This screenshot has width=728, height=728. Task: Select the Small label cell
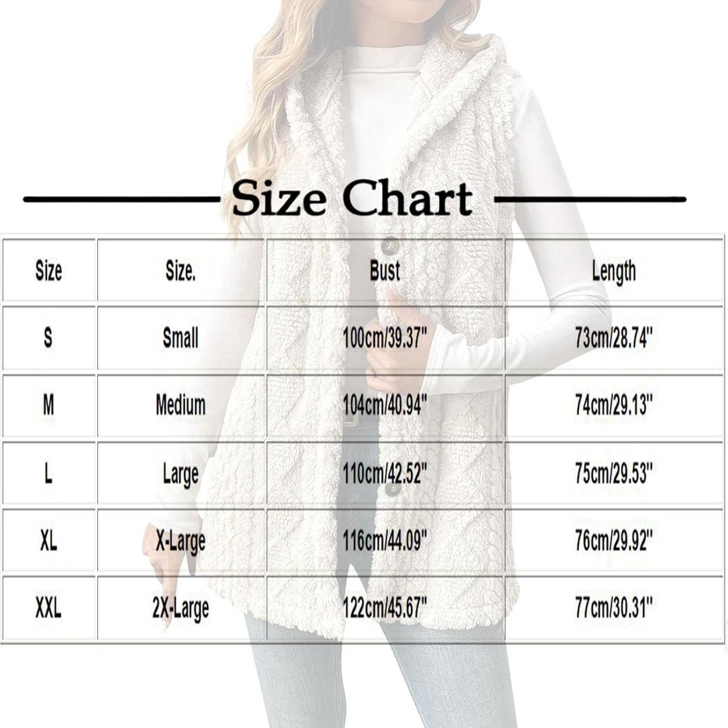point(181,337)
